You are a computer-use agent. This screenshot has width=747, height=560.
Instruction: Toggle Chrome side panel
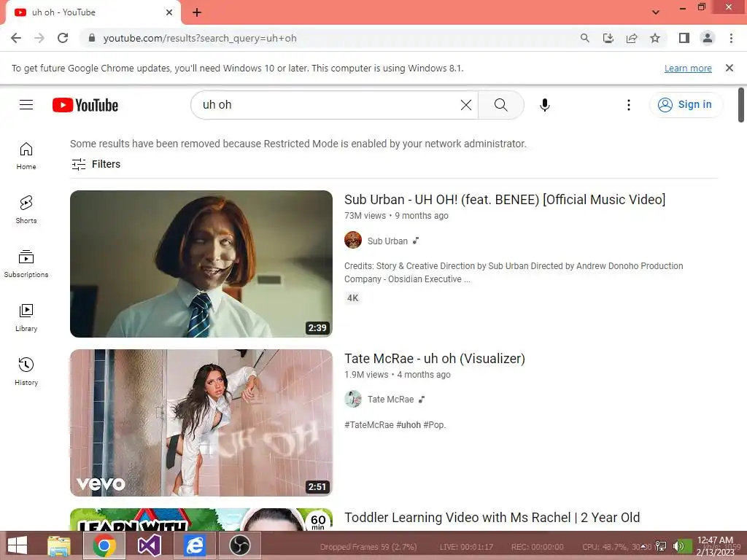pyautogui.click(x=684, y=38)
